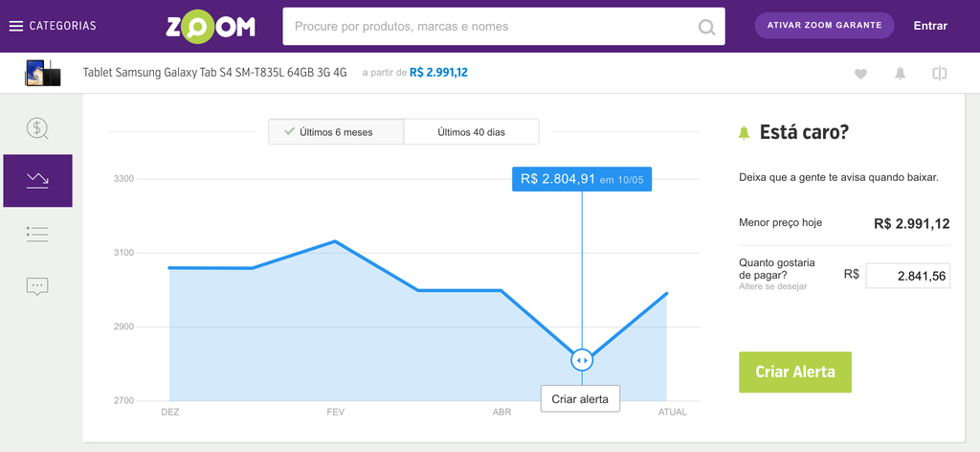Click the green Criar Alerta button
The image size is (980, 452).
click(795, 372)
